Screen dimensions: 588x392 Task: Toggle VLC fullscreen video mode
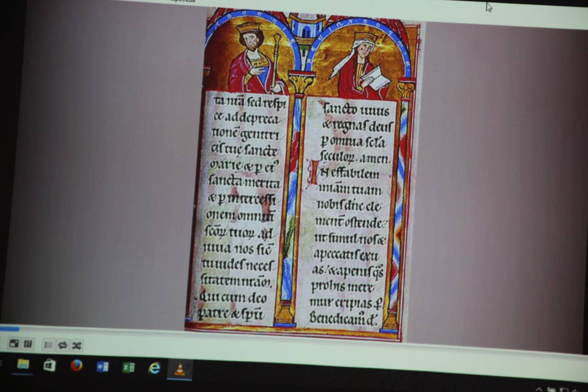tap(14, 343)
